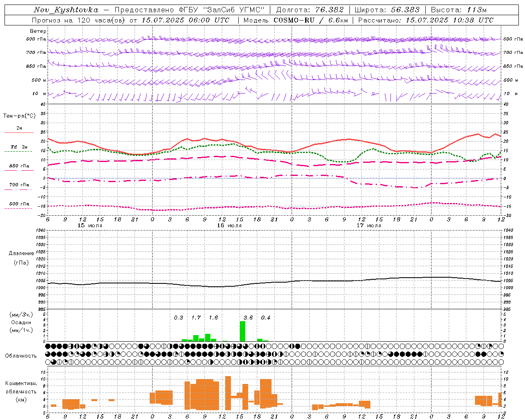Click the Осадки panel label
The image size is (525, 420).
tap(21, 322)
